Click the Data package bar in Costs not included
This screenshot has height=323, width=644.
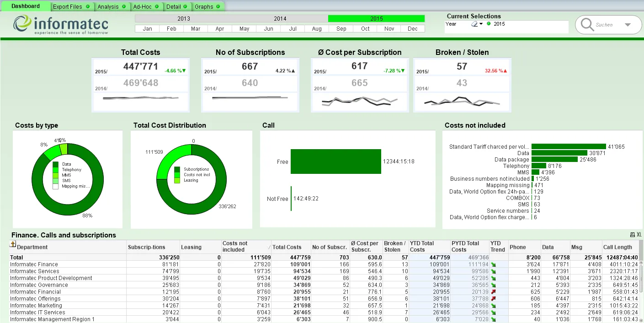click(x=554, y=160)
